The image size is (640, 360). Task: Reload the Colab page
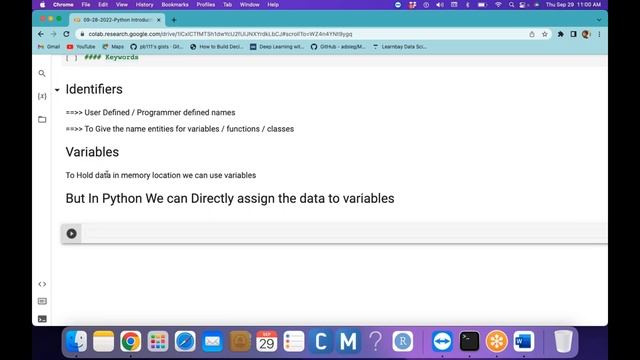[x=67, y=34]
